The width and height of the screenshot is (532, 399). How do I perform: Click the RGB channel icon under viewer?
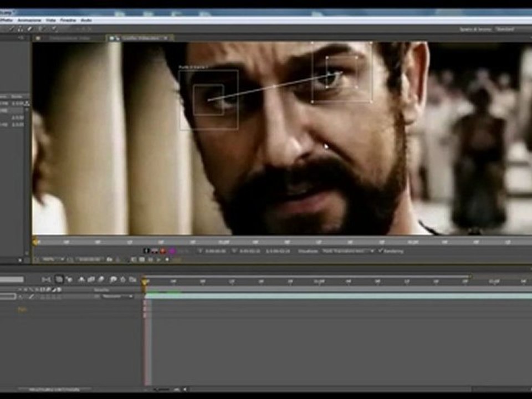coord(155,250)
